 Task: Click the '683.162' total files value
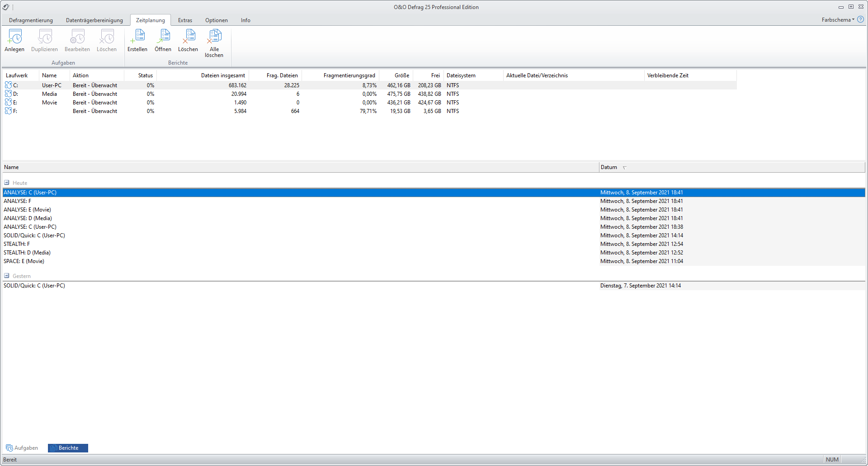237,85
